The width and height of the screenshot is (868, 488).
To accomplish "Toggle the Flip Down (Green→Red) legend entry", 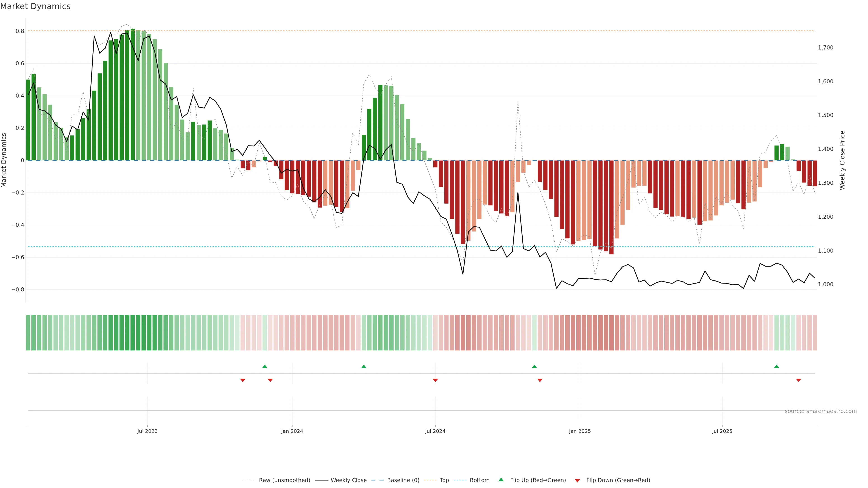I will [x=618, y=480].
